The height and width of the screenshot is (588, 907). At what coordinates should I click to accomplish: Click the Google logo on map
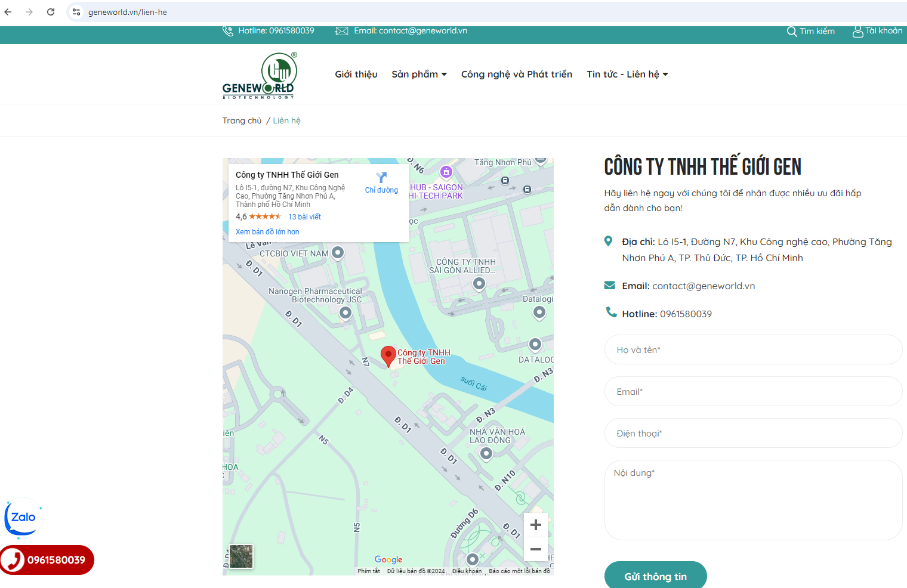(x=388, y=559)
